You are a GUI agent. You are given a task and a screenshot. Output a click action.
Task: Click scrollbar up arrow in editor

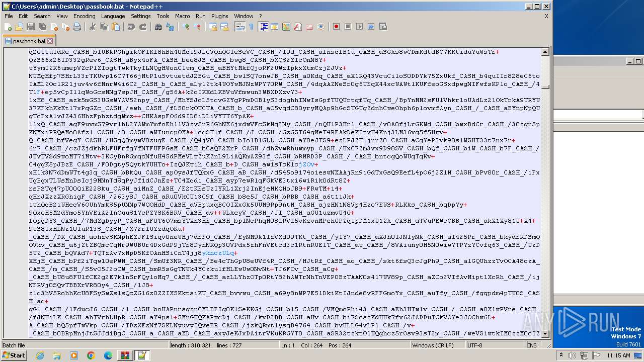click(x=545, y=52)
